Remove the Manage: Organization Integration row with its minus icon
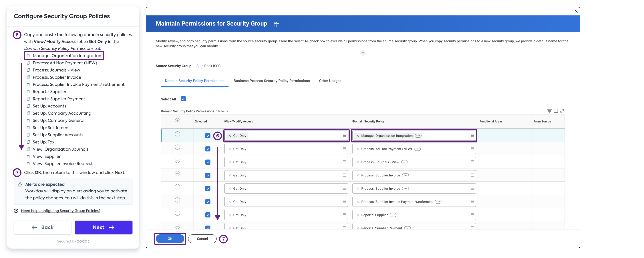 tap(178, 134)
